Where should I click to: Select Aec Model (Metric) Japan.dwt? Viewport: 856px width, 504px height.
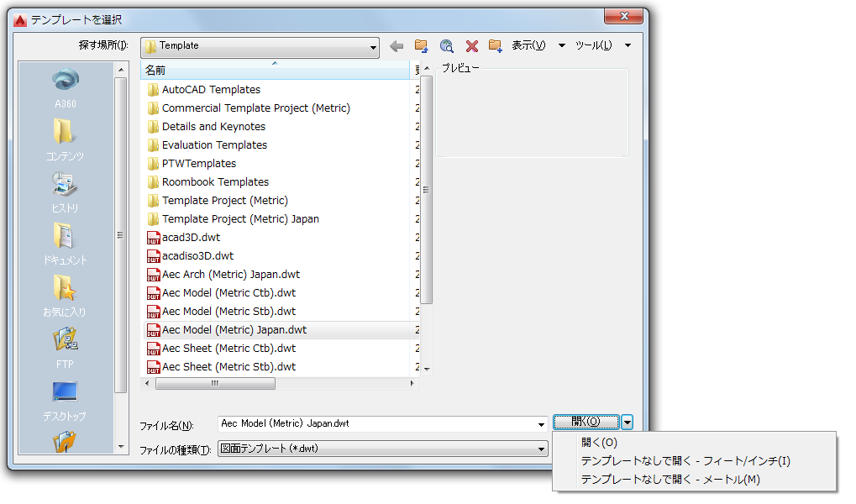(x=234, y=330)
